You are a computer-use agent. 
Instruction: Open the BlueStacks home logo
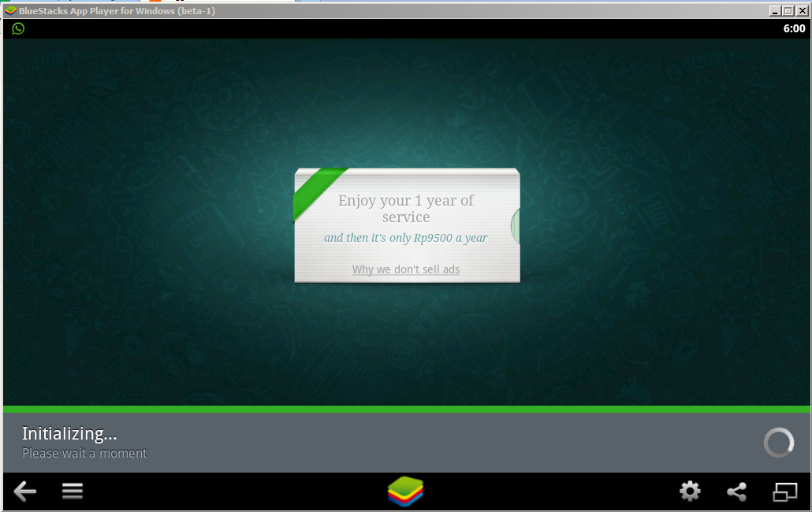405,492
